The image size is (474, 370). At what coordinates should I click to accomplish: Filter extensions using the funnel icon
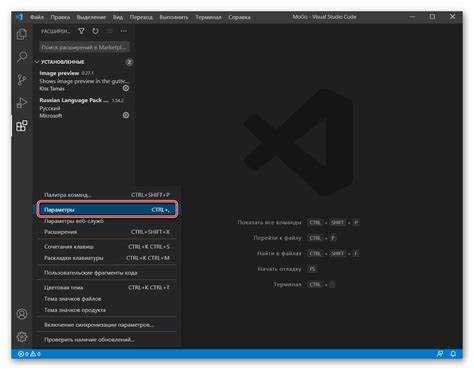[81, 31]
